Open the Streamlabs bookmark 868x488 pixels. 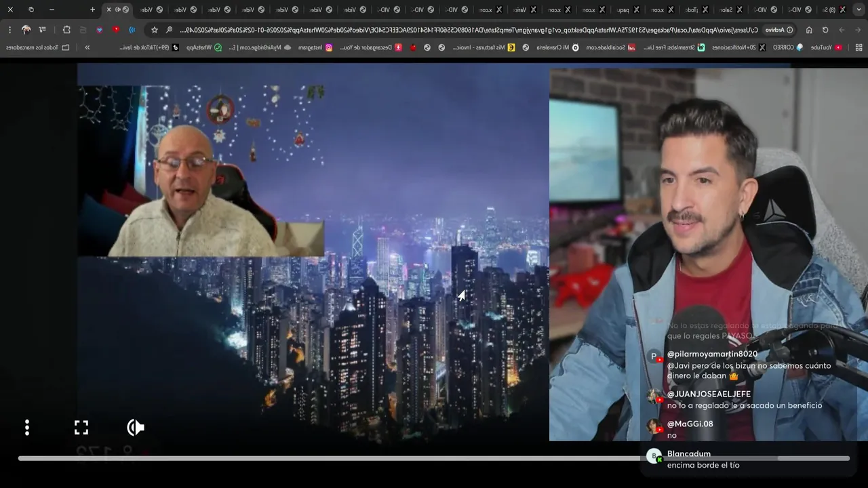pyautogui.click(x=673, y=47)
